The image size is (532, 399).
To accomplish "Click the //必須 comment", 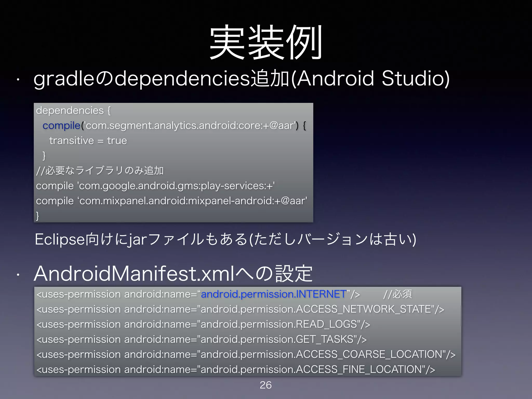I will [x=398, y=294].
